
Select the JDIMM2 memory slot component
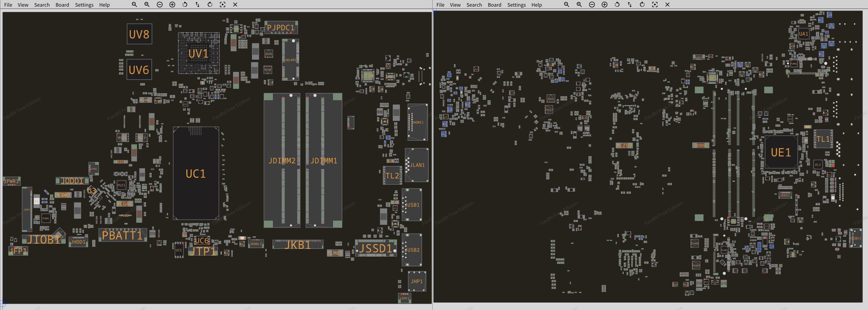coord(282,161)
